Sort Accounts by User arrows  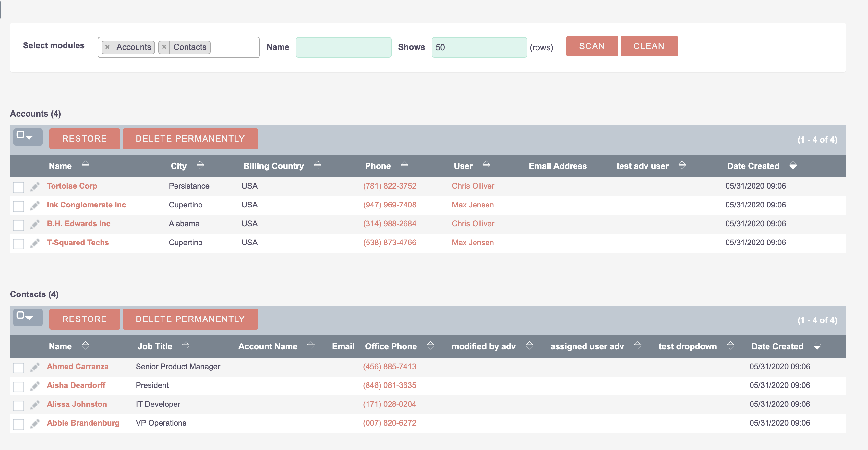(486, 165)
